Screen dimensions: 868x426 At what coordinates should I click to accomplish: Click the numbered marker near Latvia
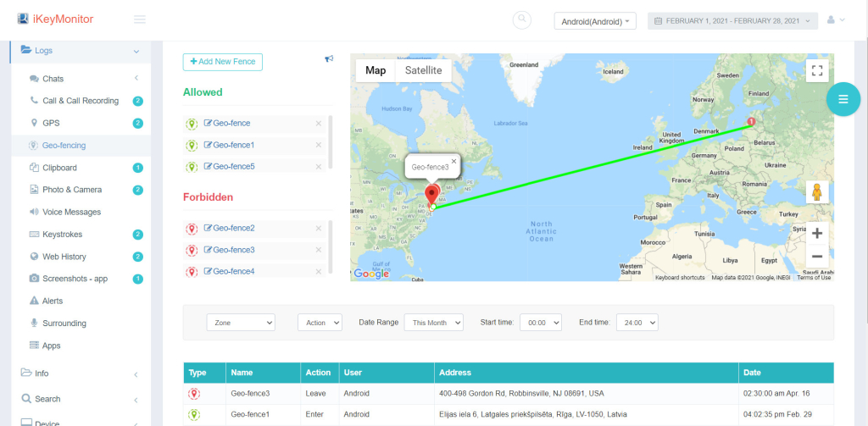click(751, 122)
